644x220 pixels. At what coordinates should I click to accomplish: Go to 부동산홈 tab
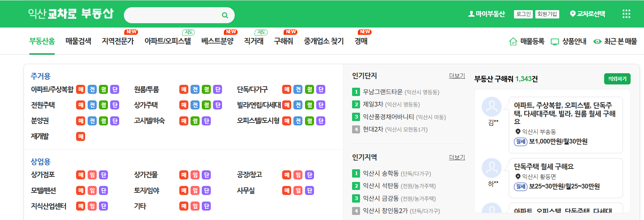tap(42, 41)
